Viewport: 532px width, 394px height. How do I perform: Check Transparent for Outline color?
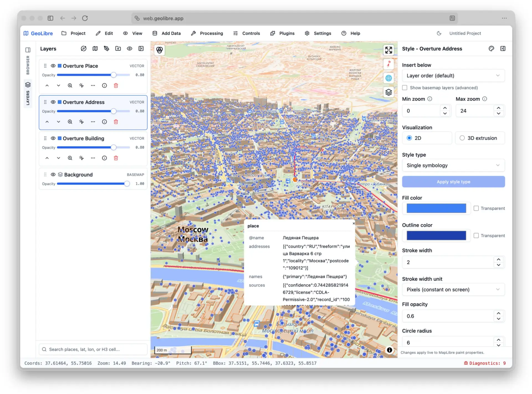coord(476,236)
